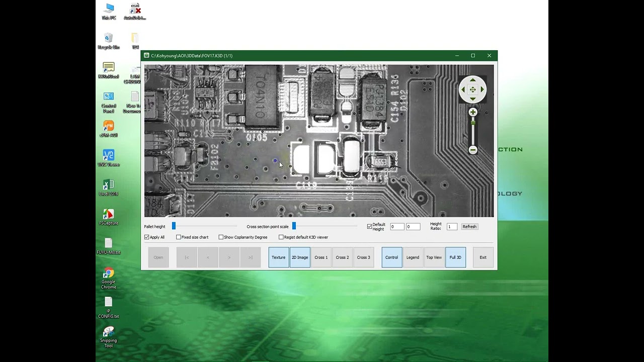
Task: Click the Exit button
Action: pyautogui.click(x=483, y=257)
